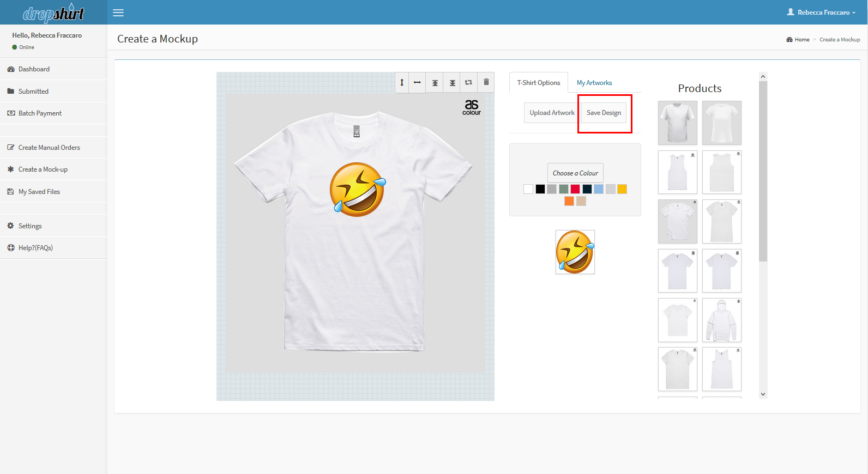
Task: Click the products scrollbar up arrow
Action: (x=763, y=76)
